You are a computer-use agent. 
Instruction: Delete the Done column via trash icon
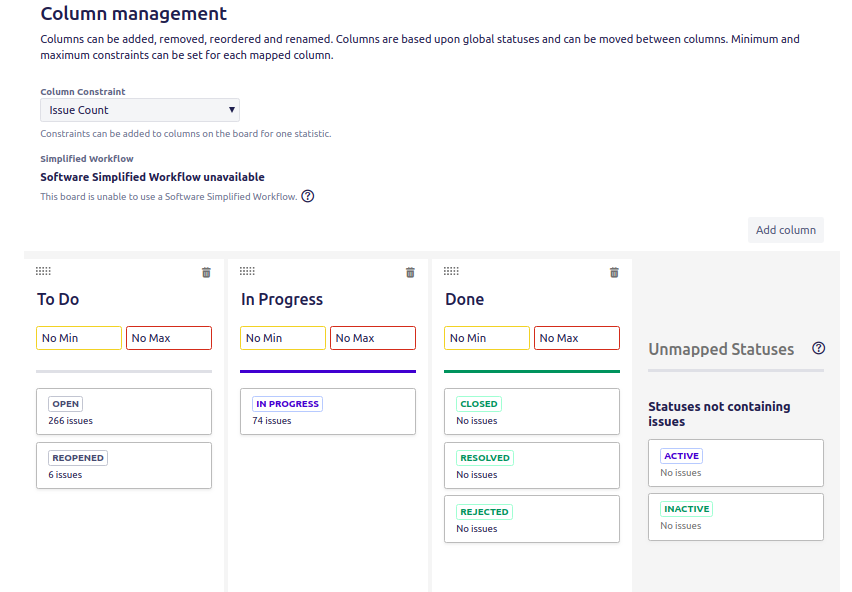[x=614, y=273]
